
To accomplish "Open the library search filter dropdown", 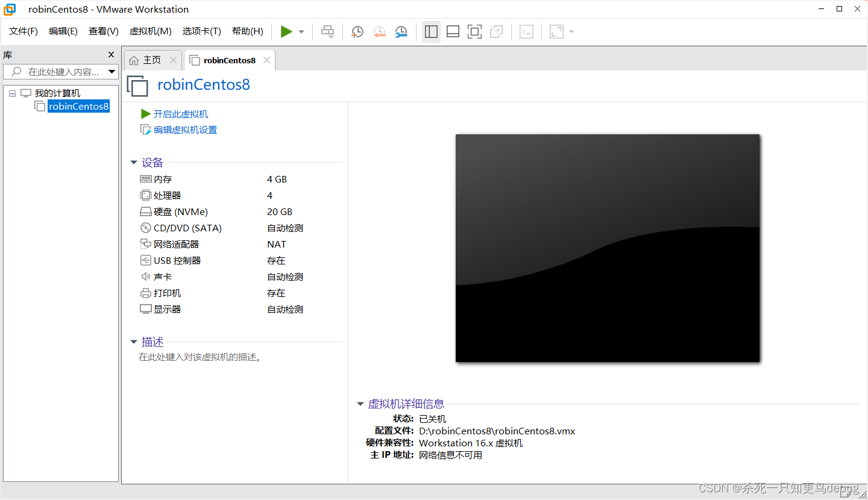I will (112, 72).
